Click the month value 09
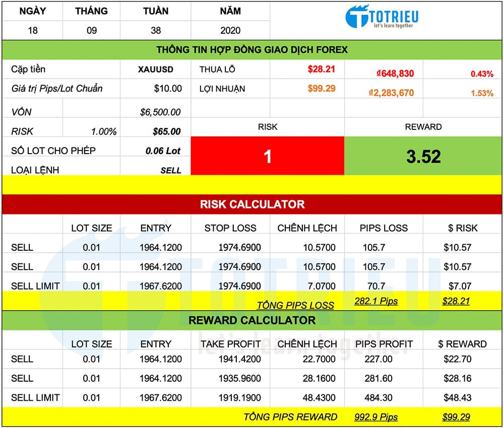Viewport: 504px width, 428px height. click(x=92, y=31)
